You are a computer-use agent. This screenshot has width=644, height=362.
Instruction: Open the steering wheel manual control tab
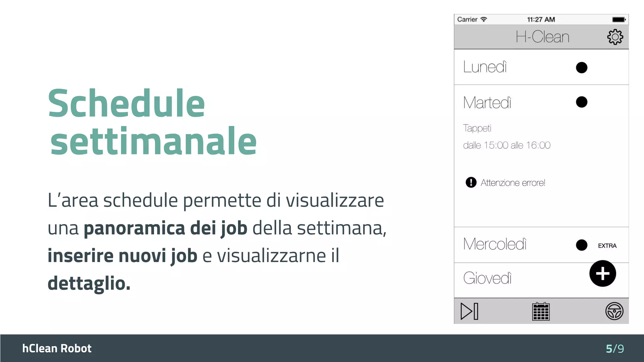tap(614, 311)
